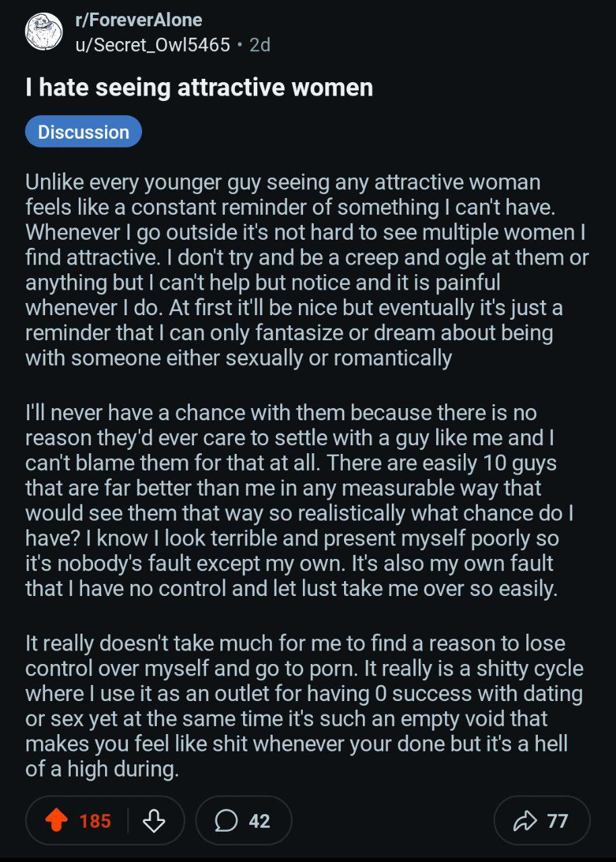Click the line 'of a high during.'

[102, 768]
